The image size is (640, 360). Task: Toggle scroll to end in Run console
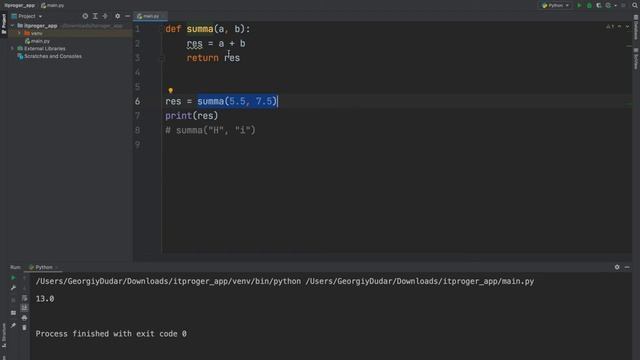(24, 308)
